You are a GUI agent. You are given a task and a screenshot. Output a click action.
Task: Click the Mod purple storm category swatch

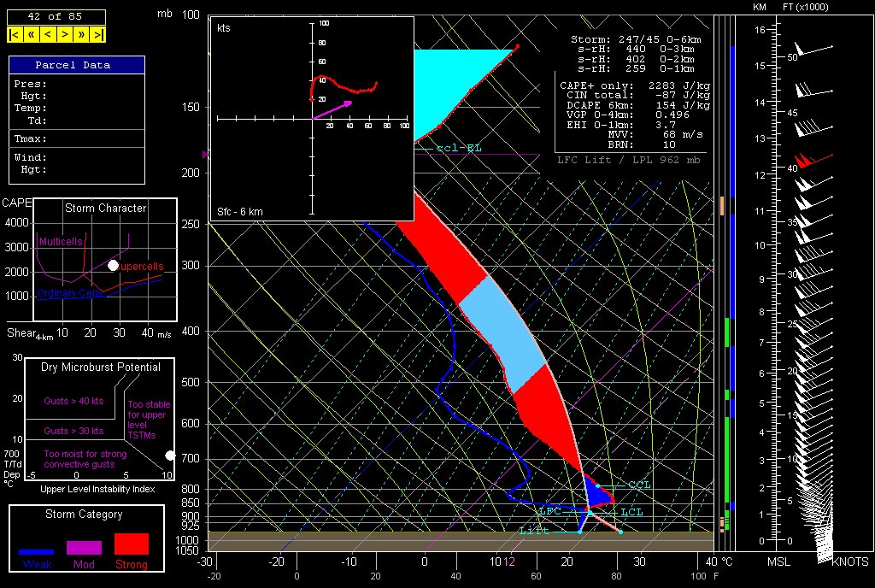point(84,548)
